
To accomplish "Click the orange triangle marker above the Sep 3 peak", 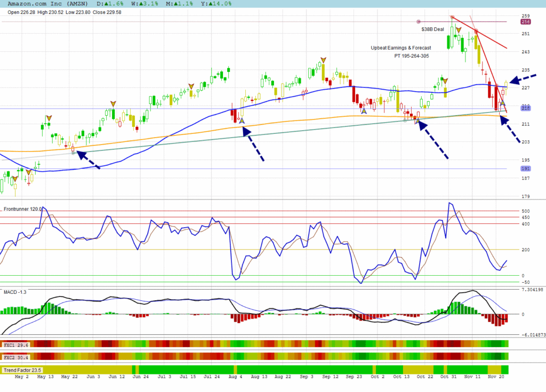I will click(x=323, y=60).
